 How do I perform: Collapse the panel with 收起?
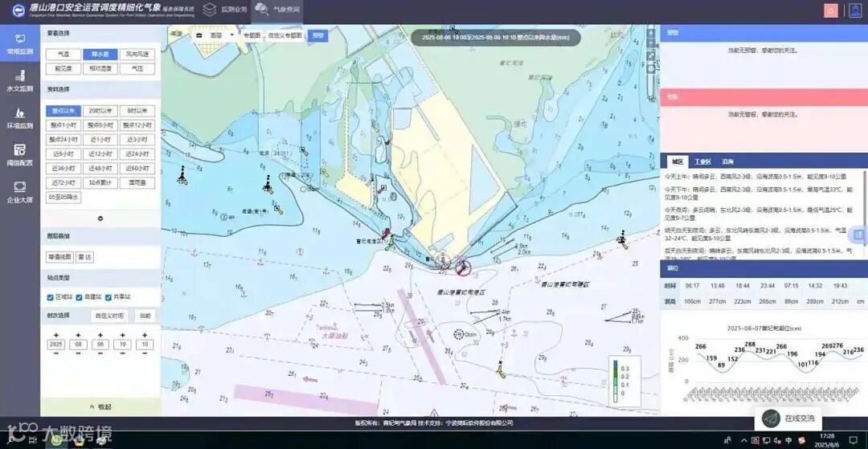pos(100,407)
